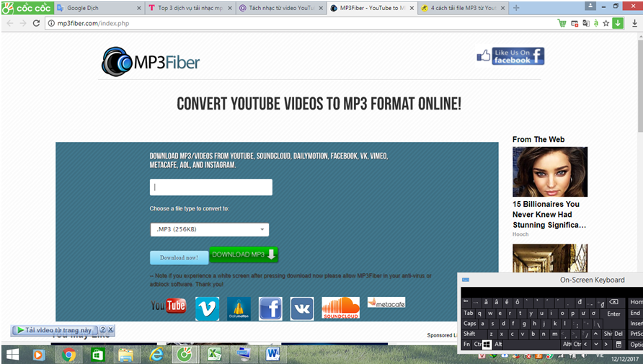Click the SoundCloud icon
Screen dimensions: 643x364
(340, 308)
